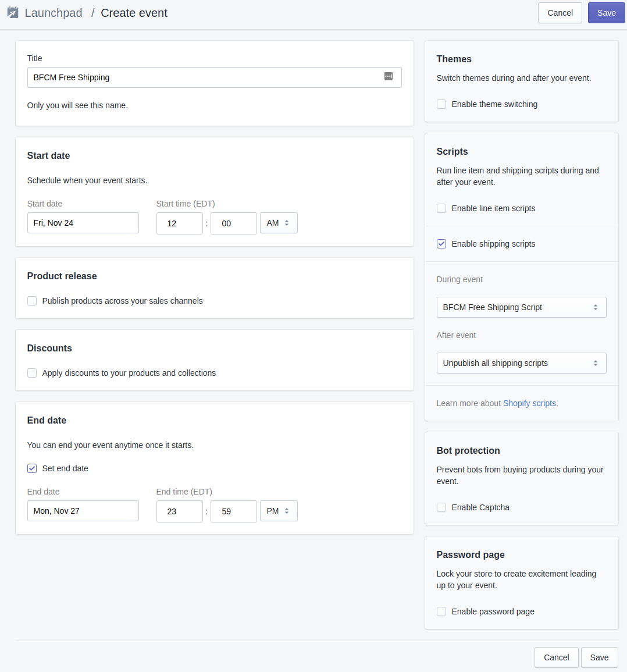627x672 pixels.
Task: Uncheck Enable shipping scripts
Action: (441, 244)
